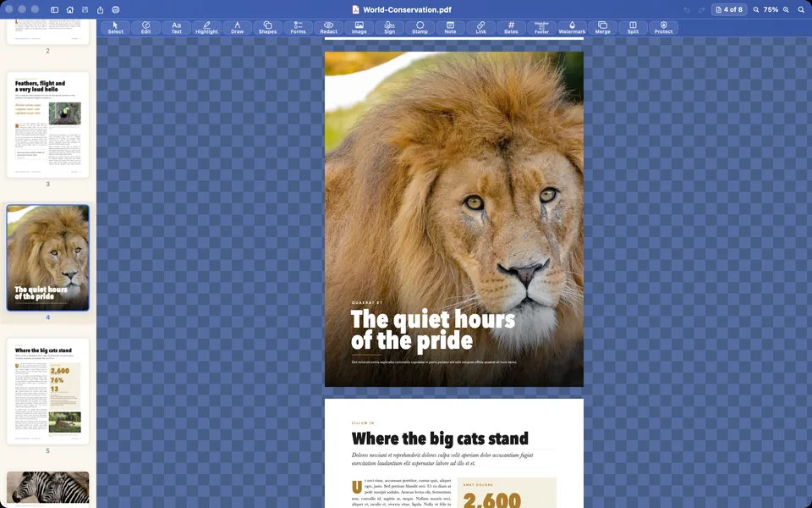Open the Header Footer tool
812x508 pixels.
tap(541, 28)
